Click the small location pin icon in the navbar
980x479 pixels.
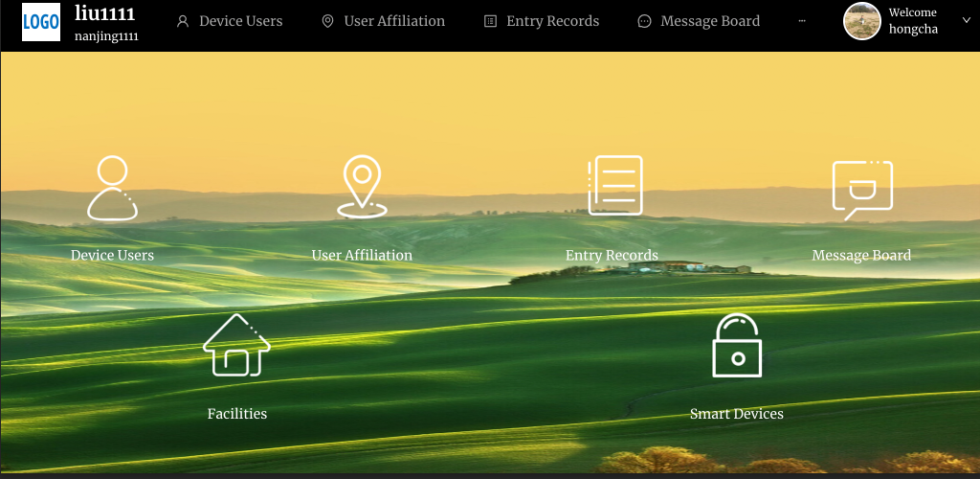coord(327,21)
